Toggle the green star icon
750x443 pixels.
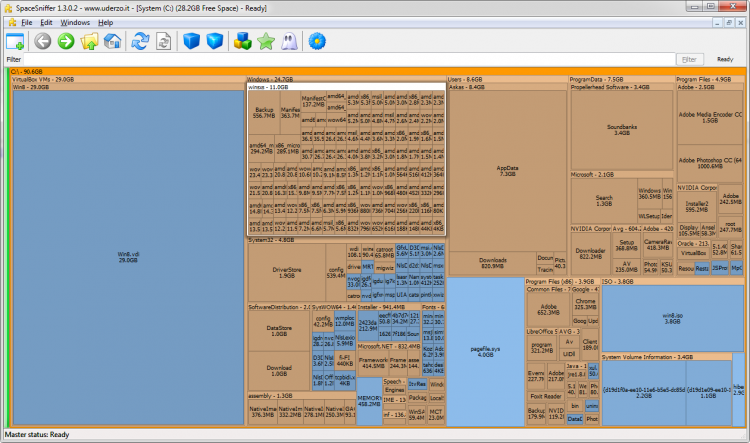click(266, 42)
